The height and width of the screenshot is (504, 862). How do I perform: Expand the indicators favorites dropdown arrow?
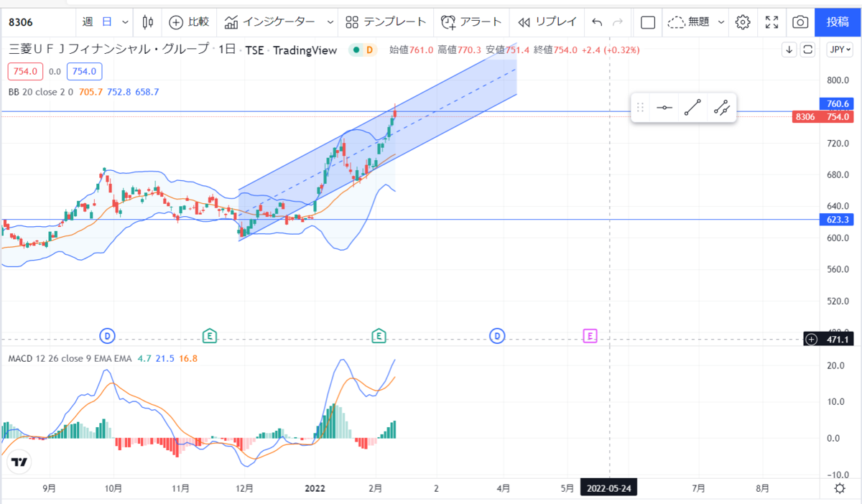click(x=330, y=22)
